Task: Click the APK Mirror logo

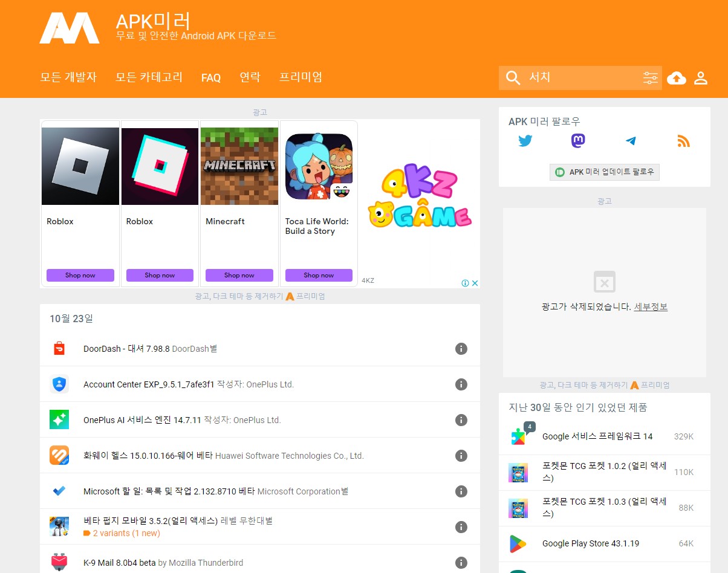Action: pos(70,28)
